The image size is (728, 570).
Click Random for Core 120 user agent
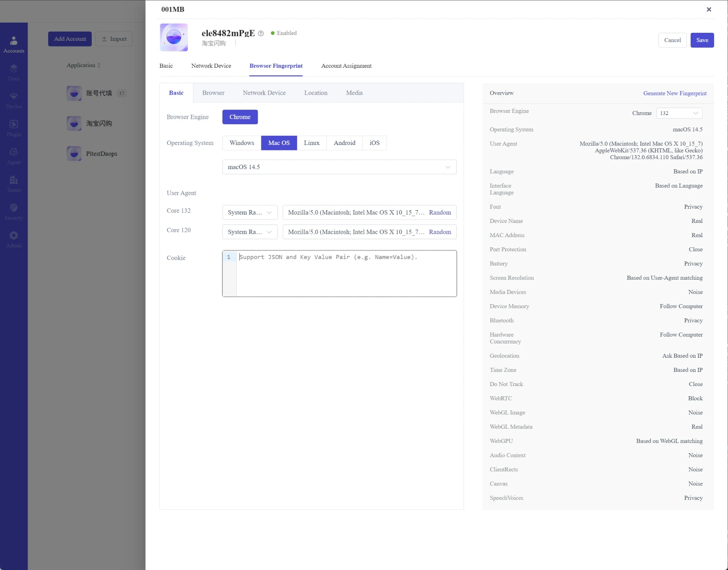click(440, 232)
